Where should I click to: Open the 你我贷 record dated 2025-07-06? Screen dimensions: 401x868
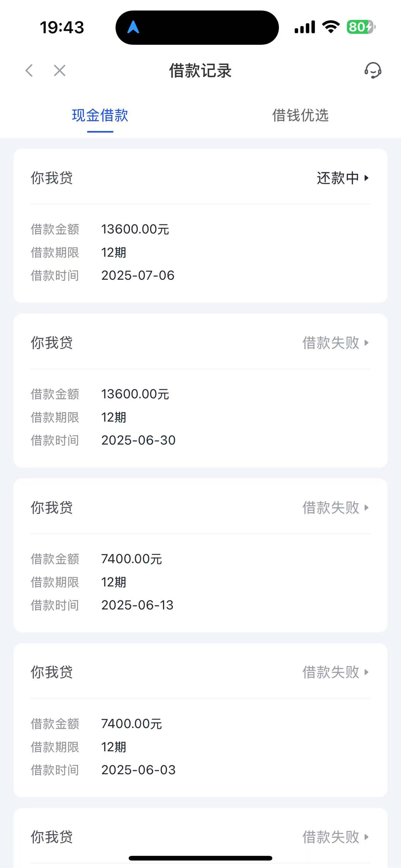point(200,226)
